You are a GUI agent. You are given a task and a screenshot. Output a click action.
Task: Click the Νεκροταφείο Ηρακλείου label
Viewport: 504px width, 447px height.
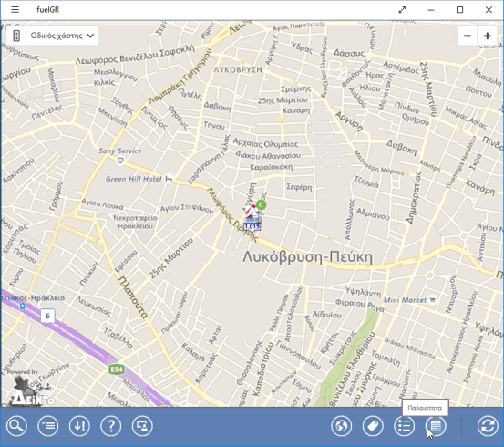point(135,222)
